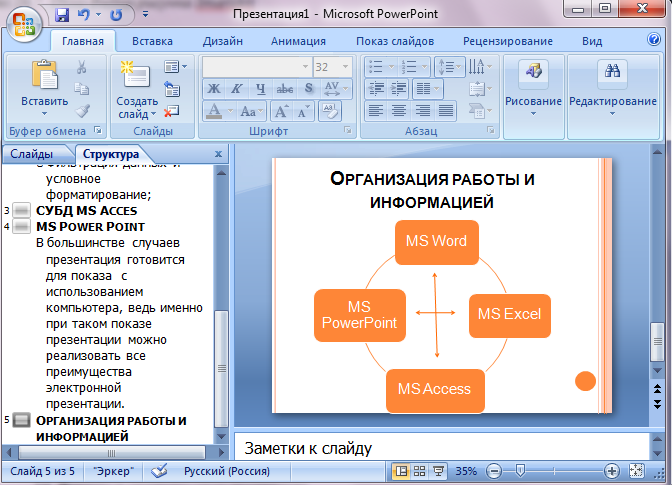This screenshot has height=485, width=672.
Task: Select the Format Painter brush
Action: pyautogui.click(x=82, y=111)
